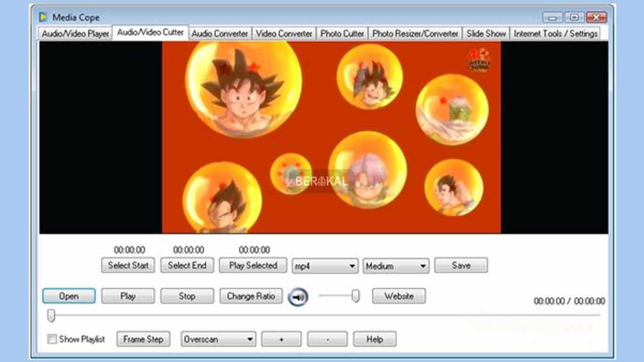
Task: Click the Frame Step button
Action: 143,339
